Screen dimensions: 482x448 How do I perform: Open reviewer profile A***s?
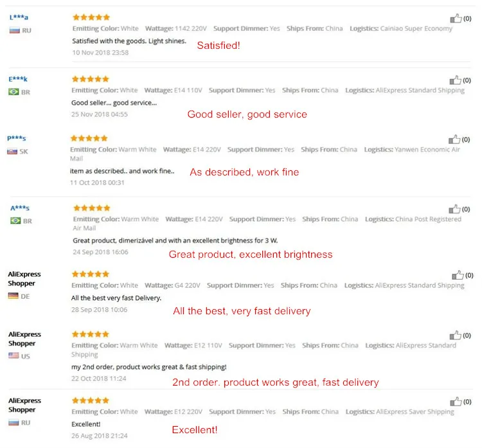(20, 208)
